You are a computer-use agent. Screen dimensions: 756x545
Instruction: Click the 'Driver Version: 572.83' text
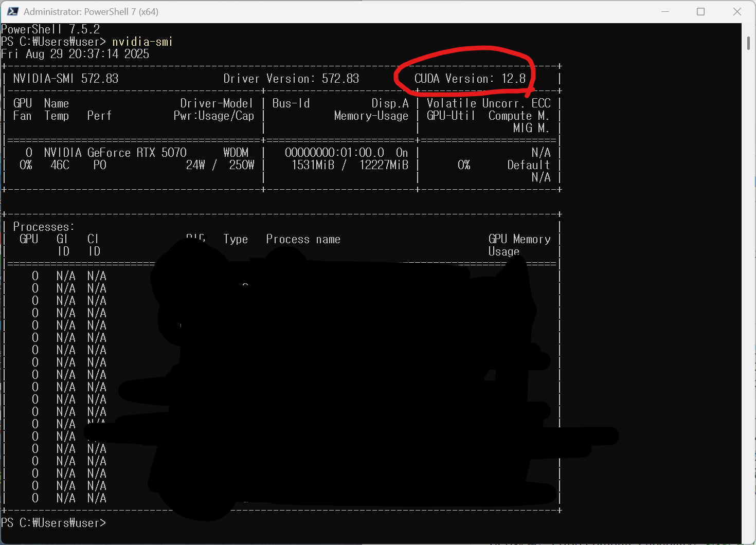click(x=291, y=79)
